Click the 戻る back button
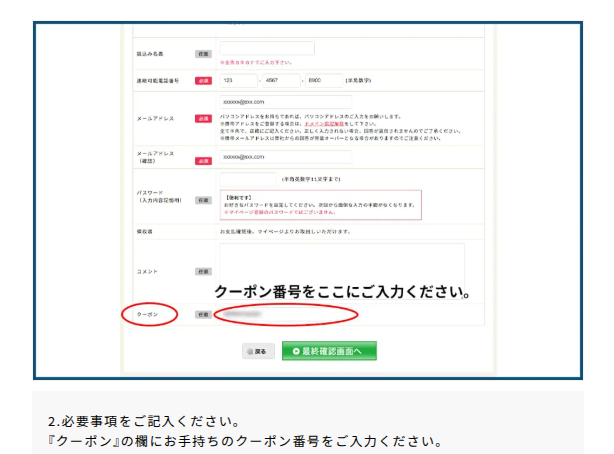The width and height of the screenshot is (614, 454). coord(257,352)
